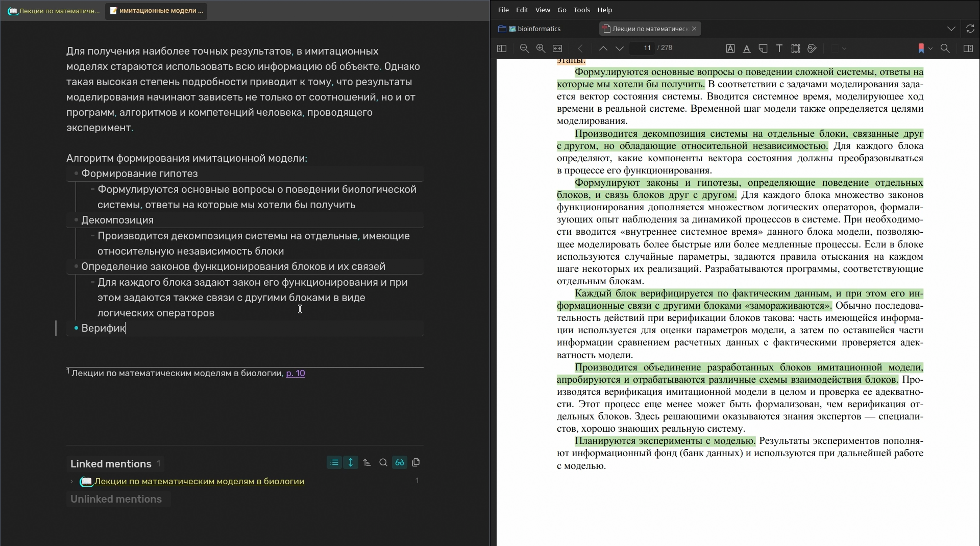Switch to the bioinformatics library tab
The image size is (980, 546).
coord(534,29)
